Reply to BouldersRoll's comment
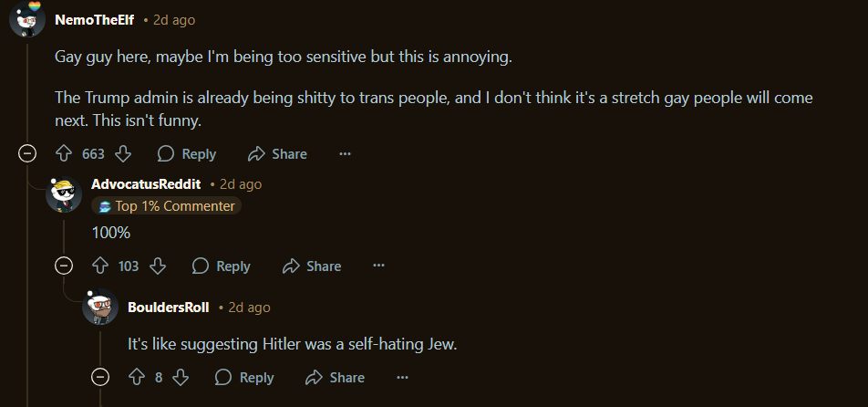Screen dimensions: 868x407 click(x=244, y=377)
